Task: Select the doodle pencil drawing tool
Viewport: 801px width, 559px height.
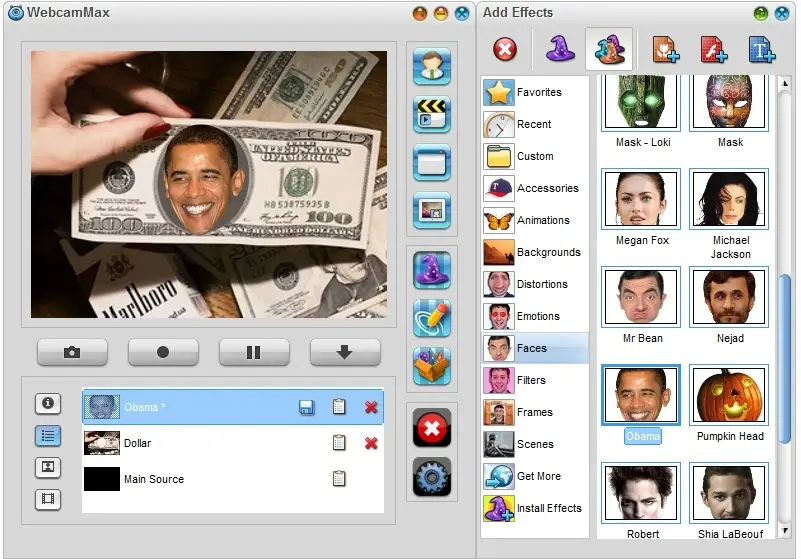Action: (432, 318)
